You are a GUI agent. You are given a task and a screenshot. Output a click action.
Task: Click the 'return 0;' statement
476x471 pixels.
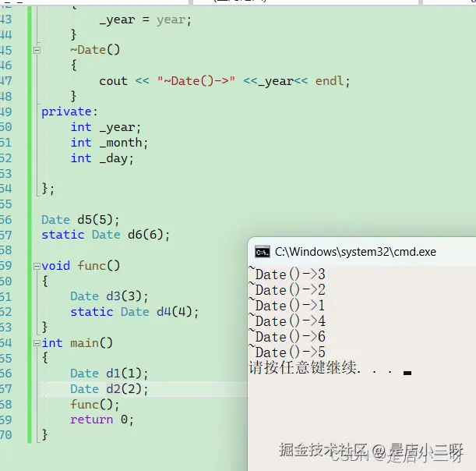click(102, 420)
